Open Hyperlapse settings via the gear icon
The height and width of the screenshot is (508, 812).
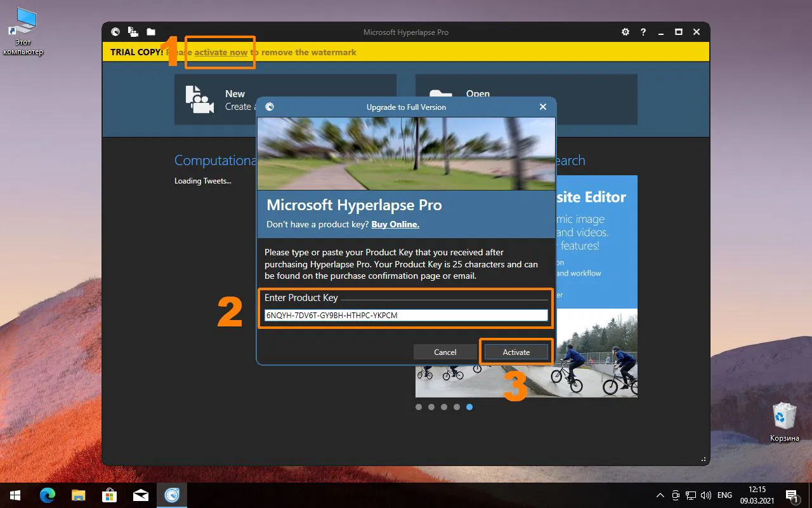[625, 32]
